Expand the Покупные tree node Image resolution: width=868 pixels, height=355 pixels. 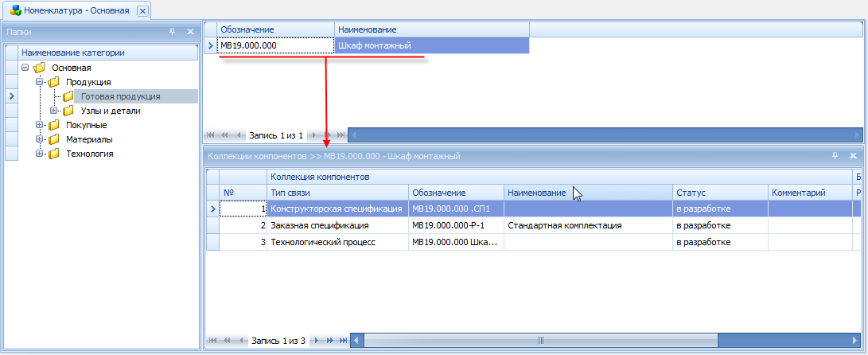point(39,125)
